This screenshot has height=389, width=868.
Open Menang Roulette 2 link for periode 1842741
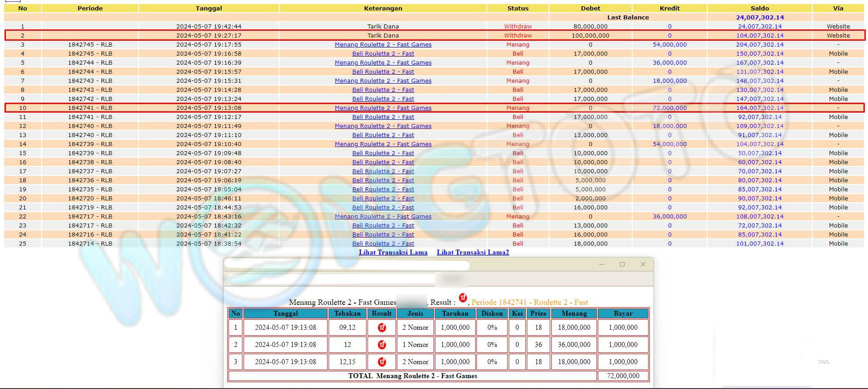coord(383,108)
